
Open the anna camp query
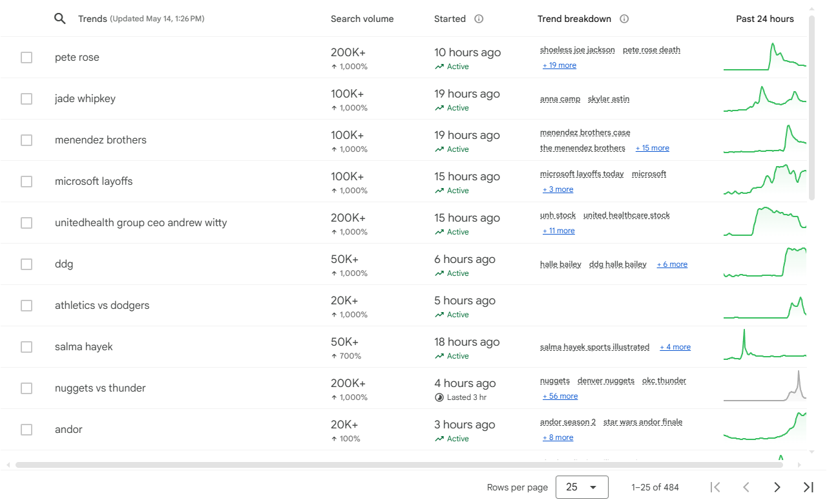[560, 99]
